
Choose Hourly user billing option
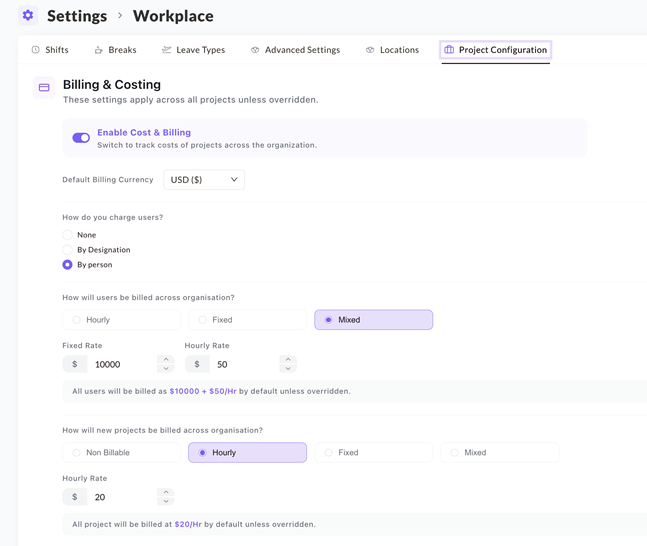tap(121, 320)
